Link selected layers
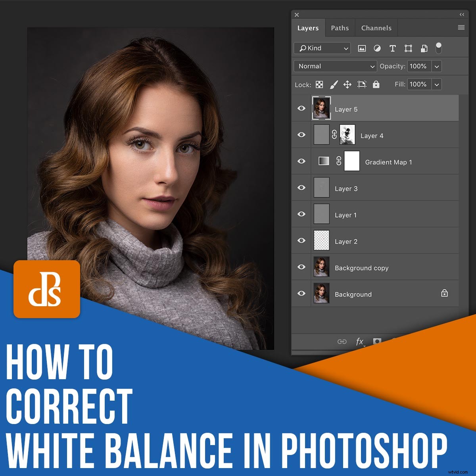The image size is (476, 476). 342,342
